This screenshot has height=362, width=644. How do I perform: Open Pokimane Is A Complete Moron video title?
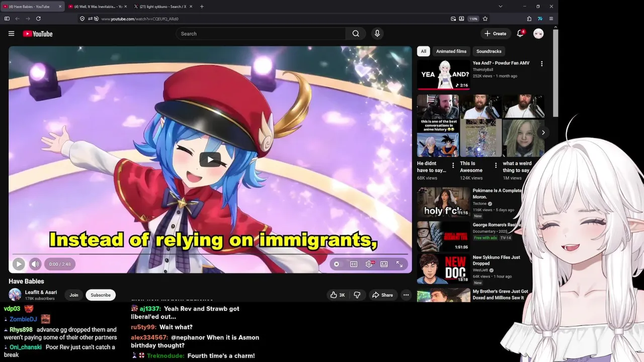(x=497, y=194)
